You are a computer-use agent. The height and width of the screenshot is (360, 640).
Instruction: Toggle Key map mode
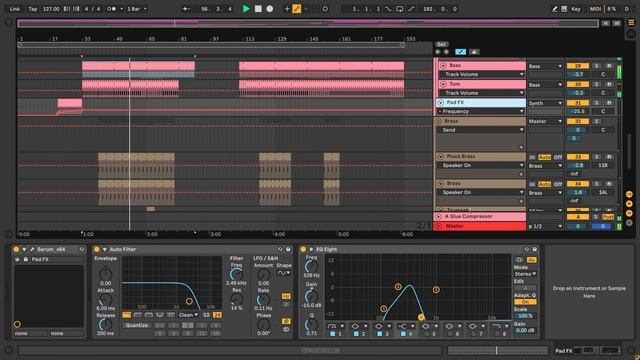pos(576,9)
